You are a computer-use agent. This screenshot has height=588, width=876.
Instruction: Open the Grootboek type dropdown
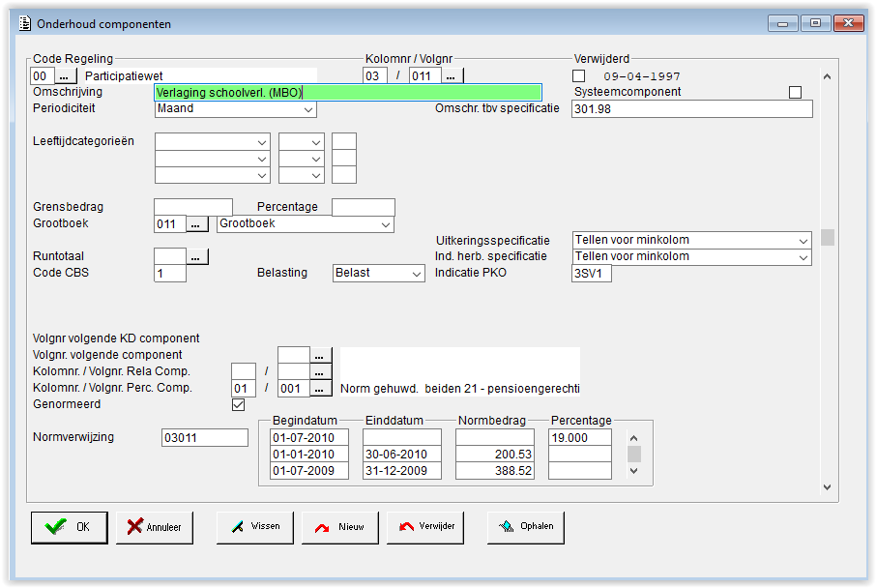pyautogui.click(x=305, y=224)
